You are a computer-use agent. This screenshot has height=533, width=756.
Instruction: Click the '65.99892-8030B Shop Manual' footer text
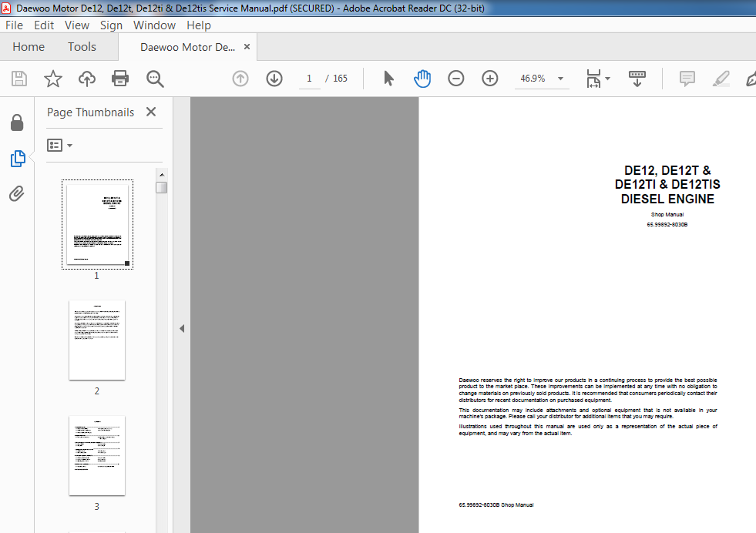click(496, 505)
